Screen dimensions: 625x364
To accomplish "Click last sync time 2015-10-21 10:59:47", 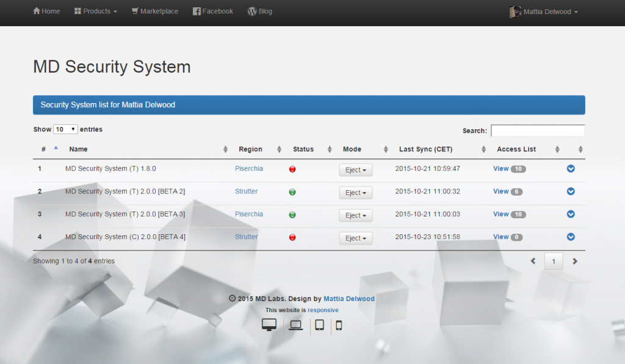I will pos(427,168).
